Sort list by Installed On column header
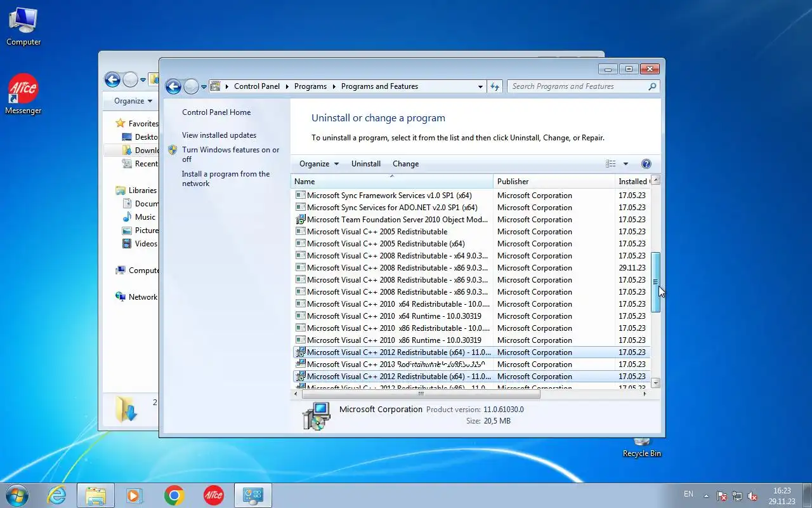Viewport: 812px width, 508px height. tap(632, 182)
